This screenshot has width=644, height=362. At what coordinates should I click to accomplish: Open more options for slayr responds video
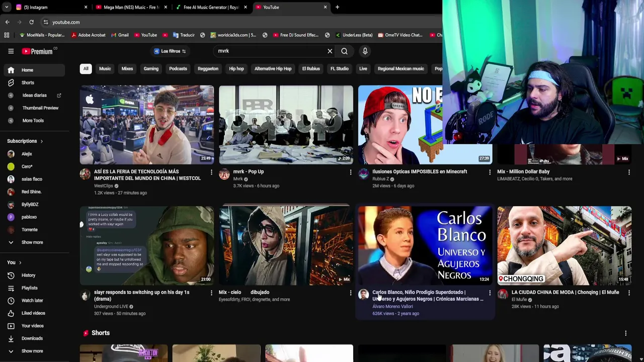click(211, 293)
